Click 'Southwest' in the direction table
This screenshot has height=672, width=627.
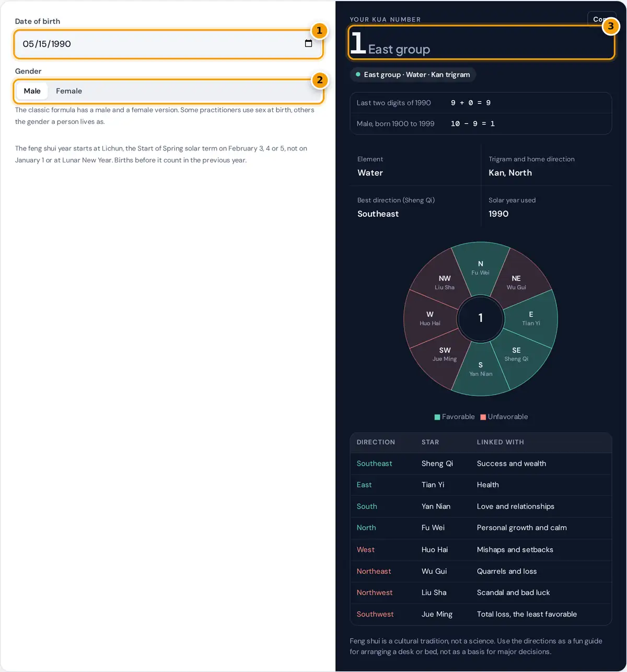(375, 614)
